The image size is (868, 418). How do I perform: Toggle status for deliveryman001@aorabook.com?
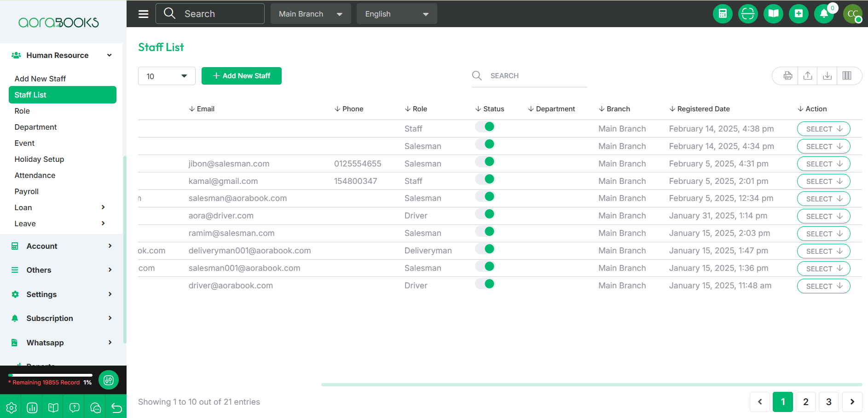(x=485, y=249)
